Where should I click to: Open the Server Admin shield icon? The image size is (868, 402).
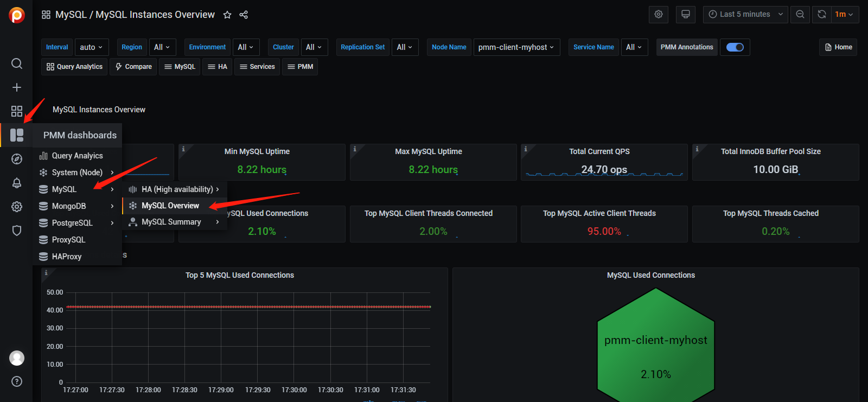tap(17, 231)
